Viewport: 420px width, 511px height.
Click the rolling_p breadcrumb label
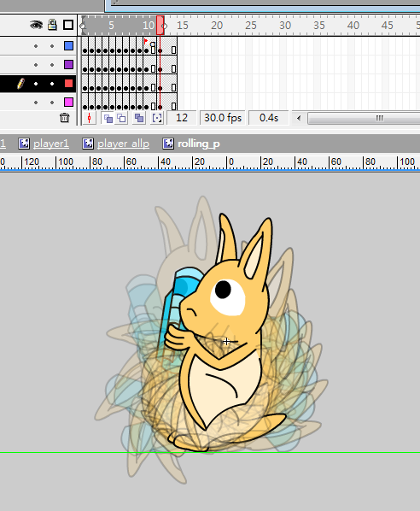point(199,144)
